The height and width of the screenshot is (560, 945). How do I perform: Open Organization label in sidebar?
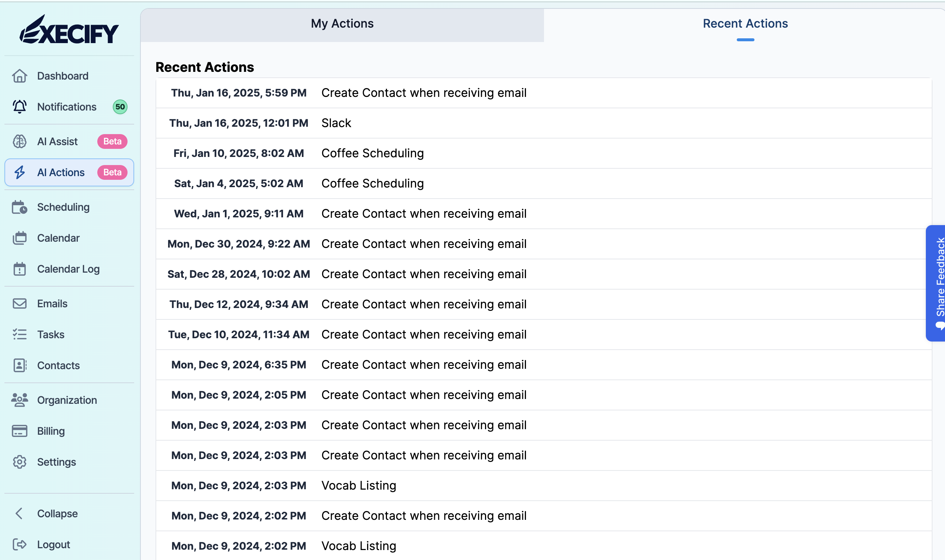(67, 400)
